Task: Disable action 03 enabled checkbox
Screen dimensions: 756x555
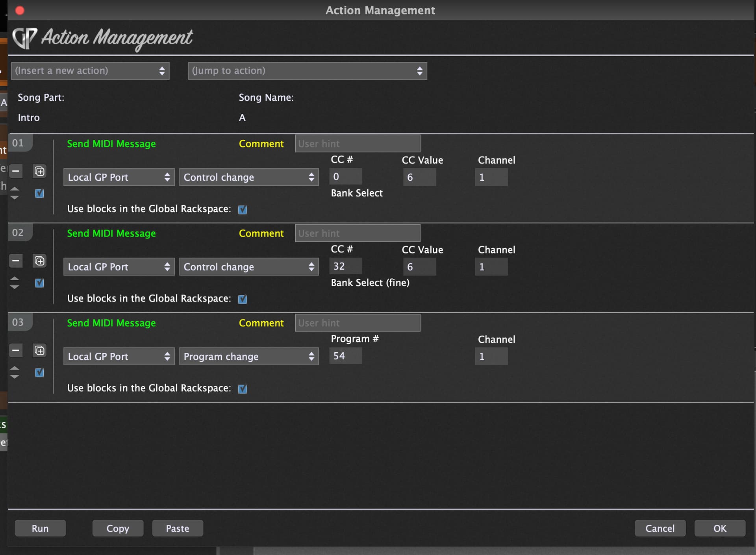Action: pos(39,372)
